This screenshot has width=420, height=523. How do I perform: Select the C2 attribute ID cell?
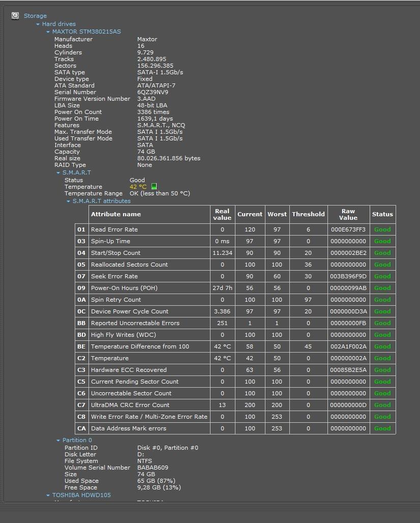click(81, 358)
